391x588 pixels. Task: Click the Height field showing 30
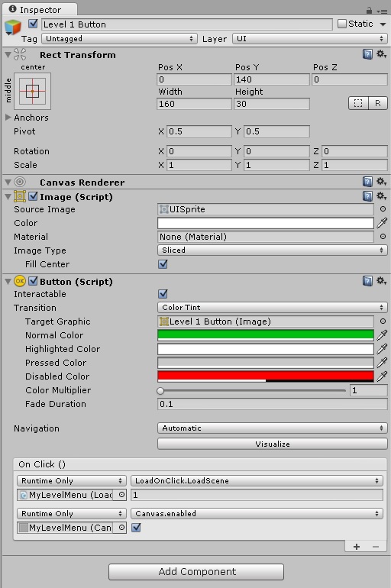[271, 104]
